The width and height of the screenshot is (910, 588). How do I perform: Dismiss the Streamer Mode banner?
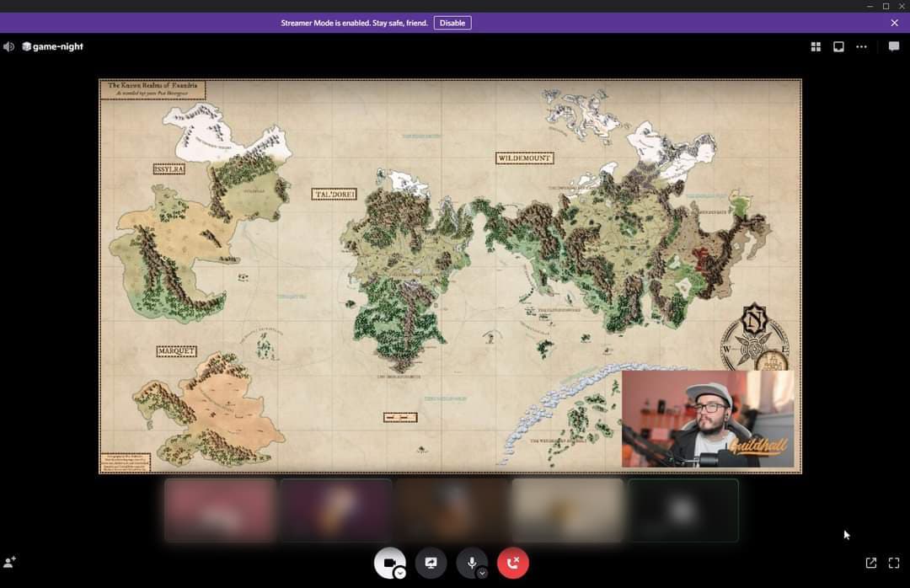pyautogui.click(x=894, y=24)
